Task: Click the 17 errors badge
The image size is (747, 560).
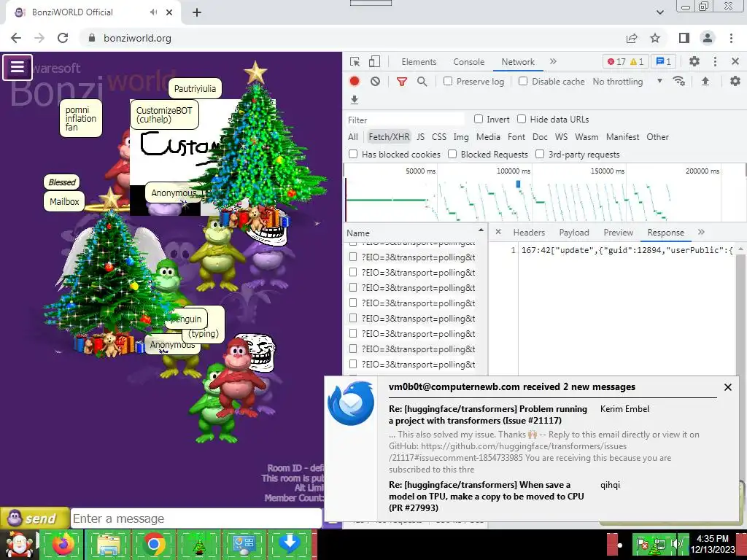Action: [616, 61]
